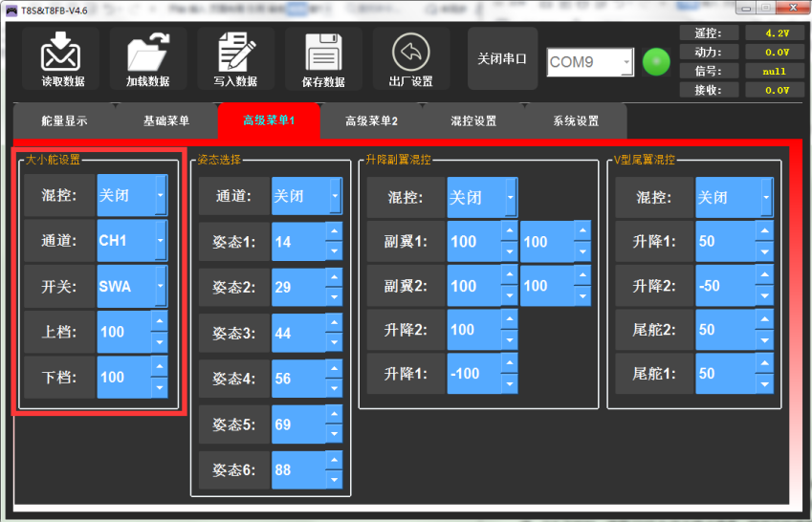Expand the 开关 SWA dropdown
This screenshot has width=812, height=522.
point(160,286)
